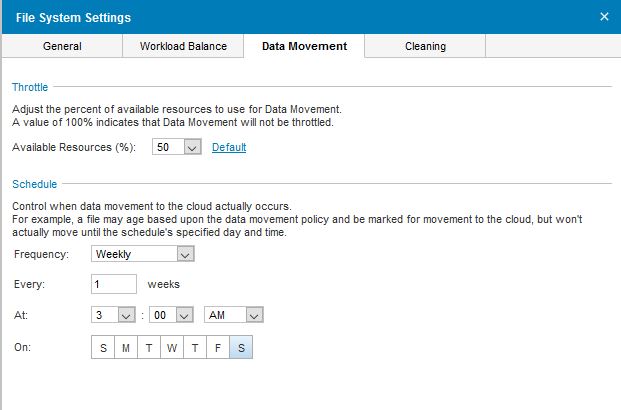This screenshot has width=621, height=410.
Task: Toggle Tuesday in the day selector
Action: tap(149, 347)
